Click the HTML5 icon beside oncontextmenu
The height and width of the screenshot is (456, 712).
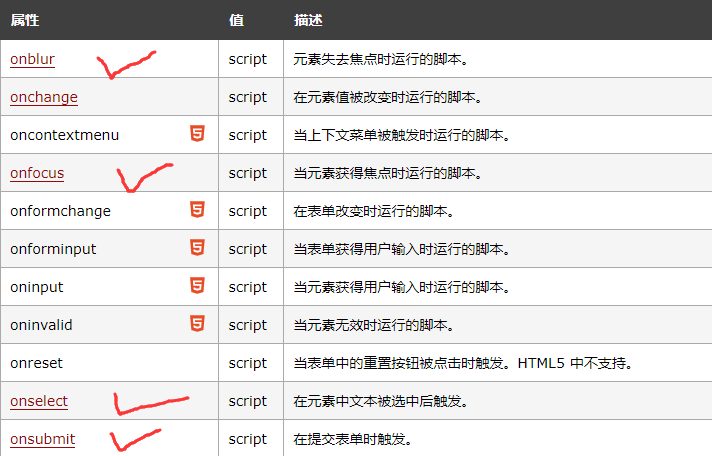(x=198, y=134)
